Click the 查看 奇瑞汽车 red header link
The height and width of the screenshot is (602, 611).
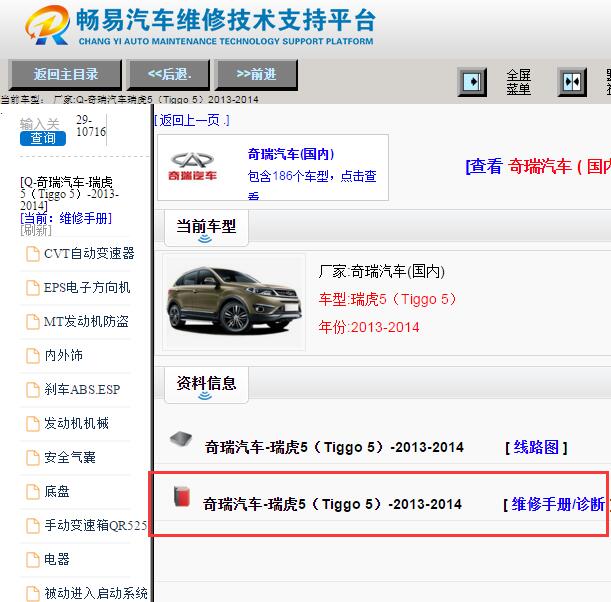pyautogui.click(x=538, y=166)
